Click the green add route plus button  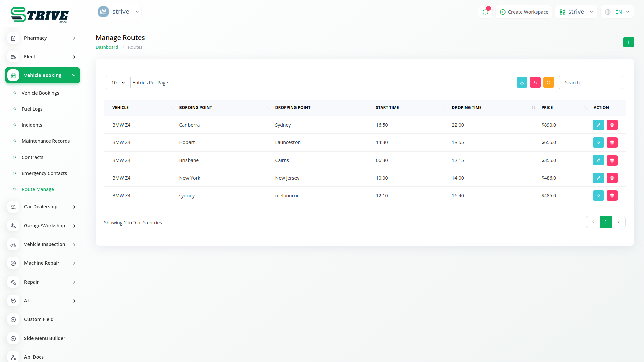coord(628,42)
